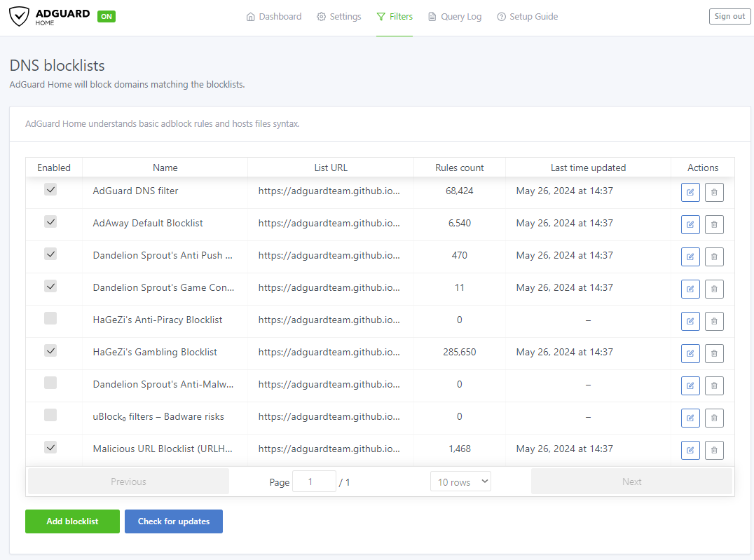This screenshot has height=560, width=754.
Task: Select the name HaGeZi's Anti-Piracy Blocklist
Action: tap(158, 320)
